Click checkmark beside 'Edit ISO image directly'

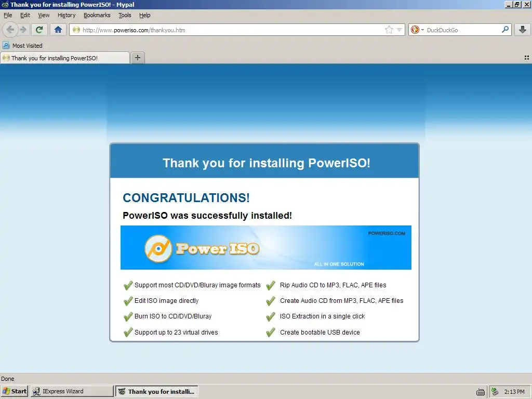(128, 301)
